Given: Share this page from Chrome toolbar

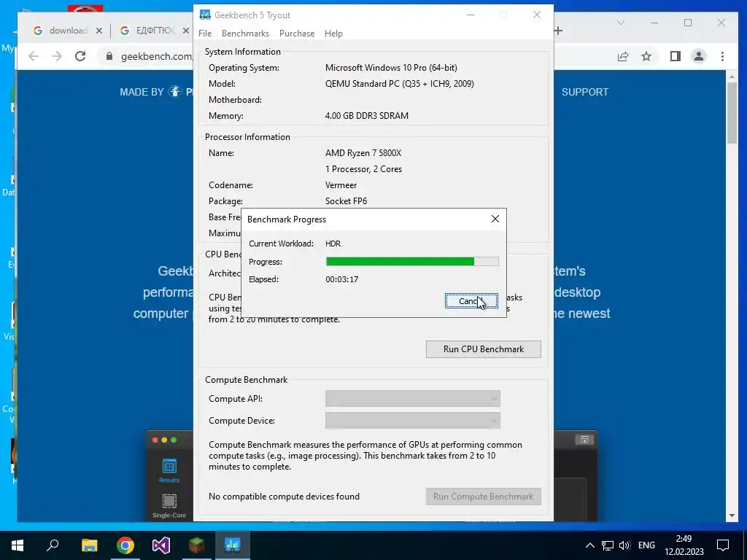Looking at the screenshot, I should point(623,56).
